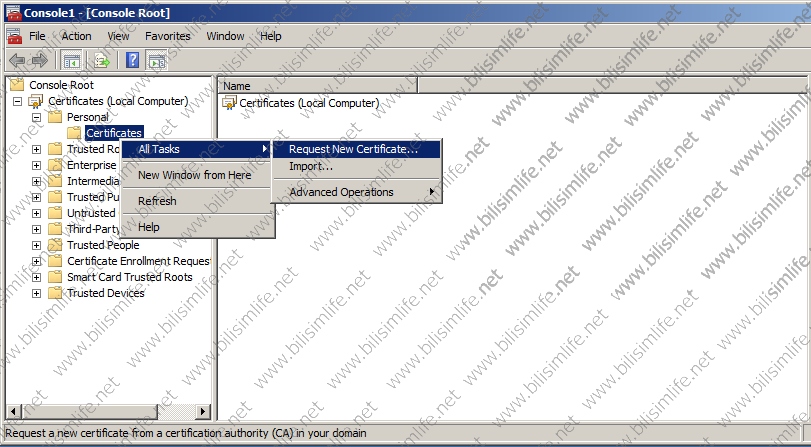This screenshot has height=447, width=811.
Task: Toggle Show/Hide Console Tree toolbar icon
Action: [72, 61]
